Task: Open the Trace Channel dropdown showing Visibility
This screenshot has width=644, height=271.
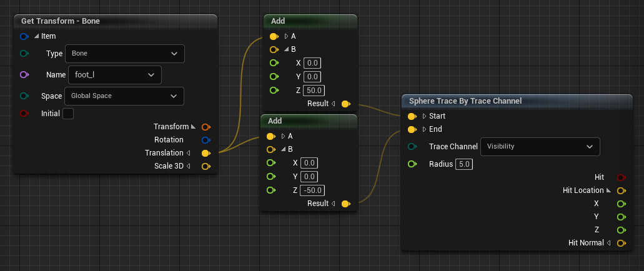Action: 540,147
